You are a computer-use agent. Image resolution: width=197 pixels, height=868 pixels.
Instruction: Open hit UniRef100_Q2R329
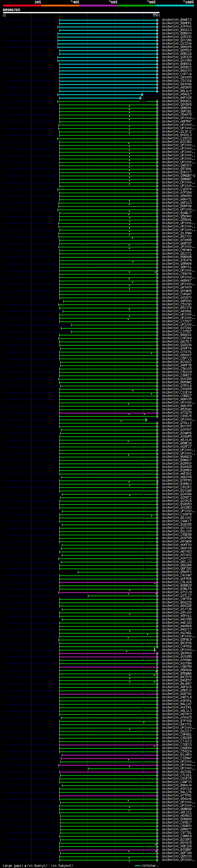tap(177, 57)
